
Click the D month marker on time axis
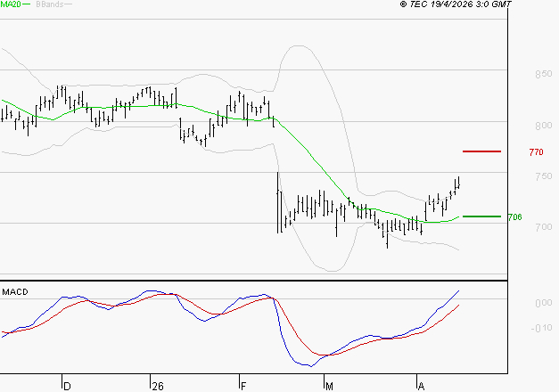(x=67, y=387)
